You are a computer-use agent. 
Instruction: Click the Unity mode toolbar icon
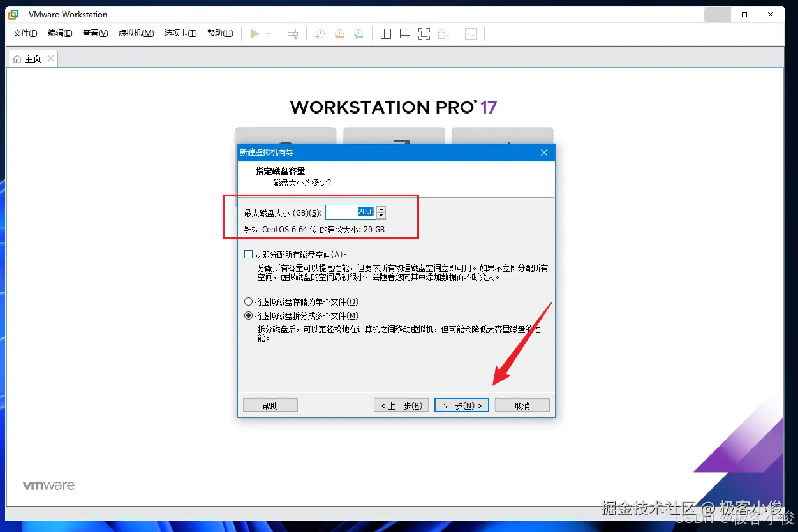[x=443, y=34]
